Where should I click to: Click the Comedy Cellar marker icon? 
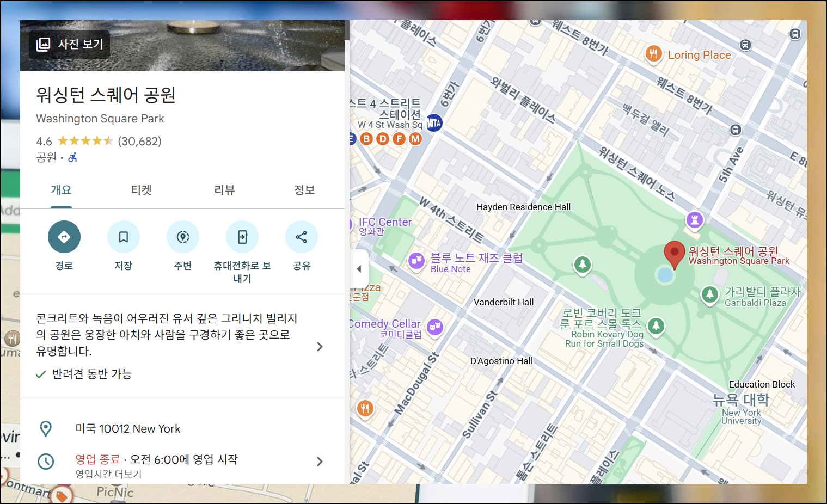(x=434, y=327)
